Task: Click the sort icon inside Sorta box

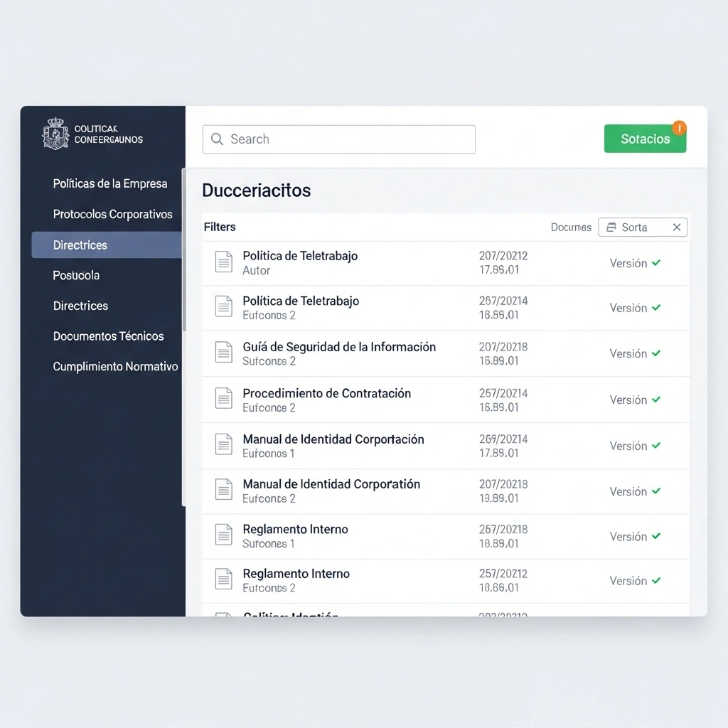Action: (x=611, y=227)
